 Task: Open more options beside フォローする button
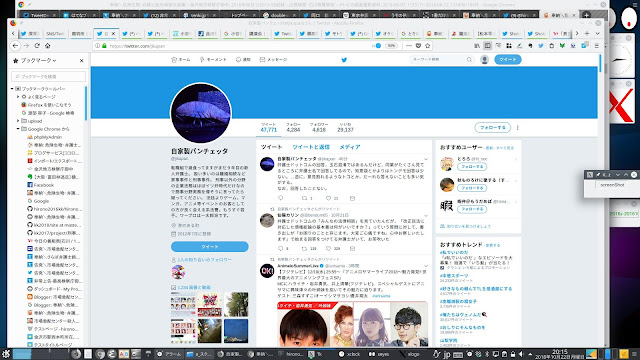point(518,127)
